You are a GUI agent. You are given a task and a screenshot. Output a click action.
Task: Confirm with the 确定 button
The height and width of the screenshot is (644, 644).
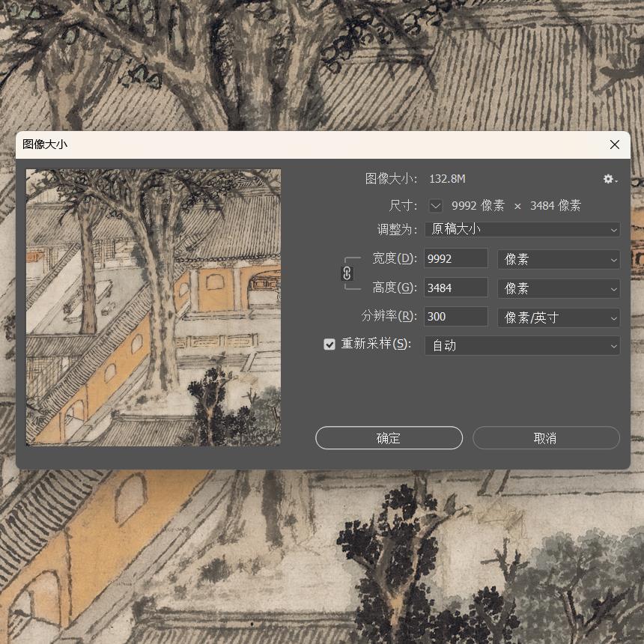pos(389,438)
